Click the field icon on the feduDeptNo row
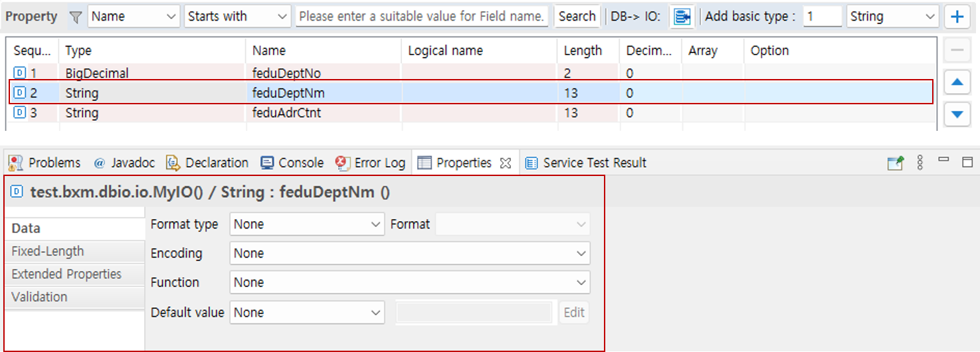The image size is (980, 352). point(20,73)
